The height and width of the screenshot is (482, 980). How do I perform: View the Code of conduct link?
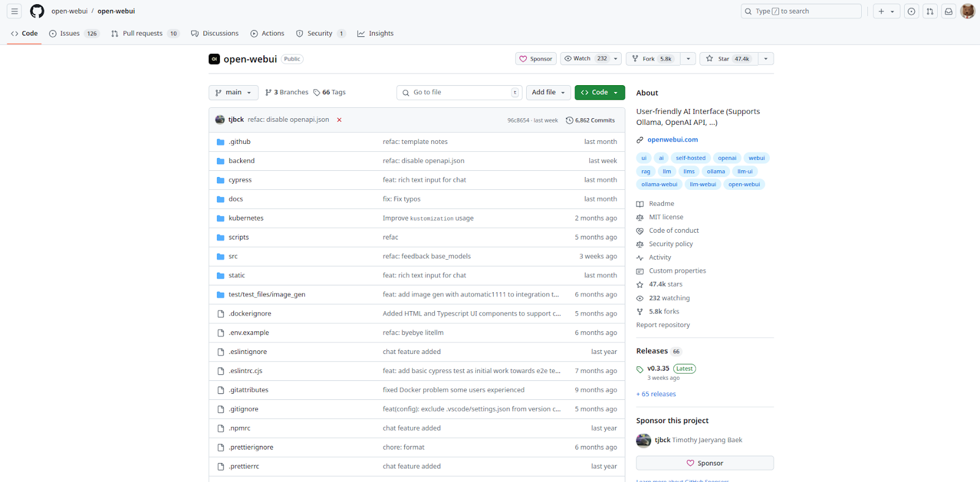[674, 231]
